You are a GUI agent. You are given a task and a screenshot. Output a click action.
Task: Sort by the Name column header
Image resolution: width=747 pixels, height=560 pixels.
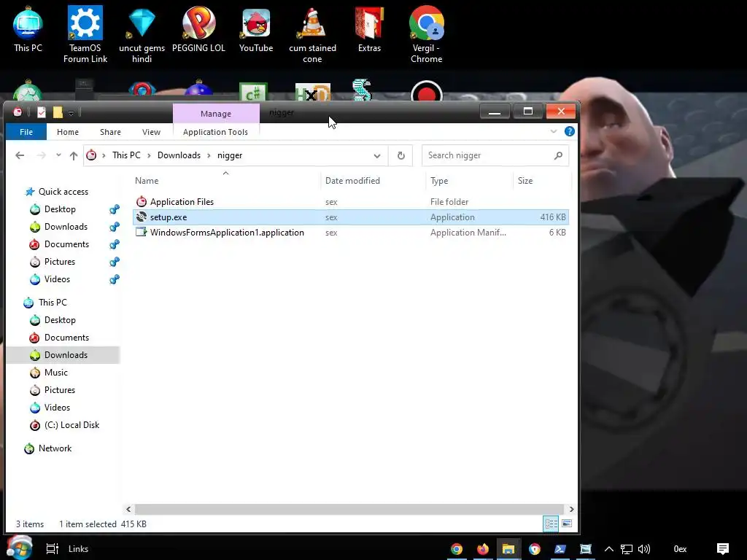pos(226,181)
